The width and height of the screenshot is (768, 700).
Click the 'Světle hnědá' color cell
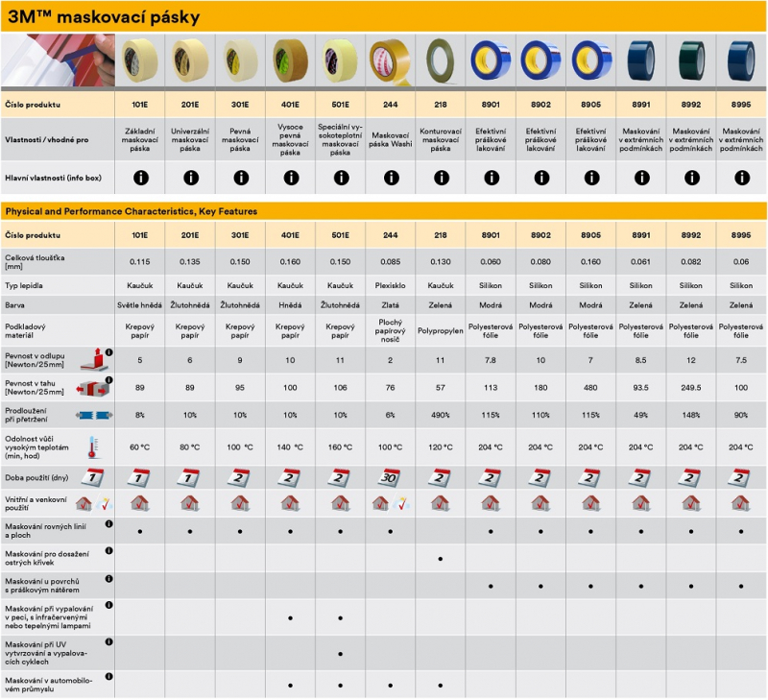coord(139,305)
